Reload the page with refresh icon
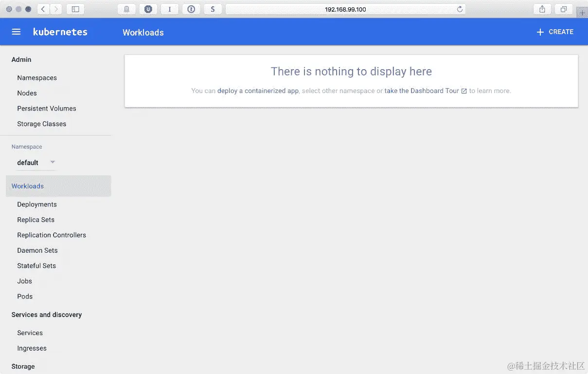Viewport: 588px width, 374px height. pyautogui.click(x=460, y=9)
